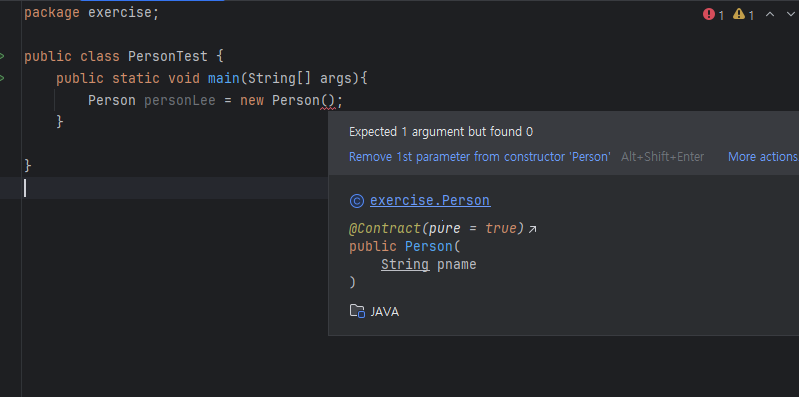
Task: Open the exercise.Person class link
Action: (430, 201)
